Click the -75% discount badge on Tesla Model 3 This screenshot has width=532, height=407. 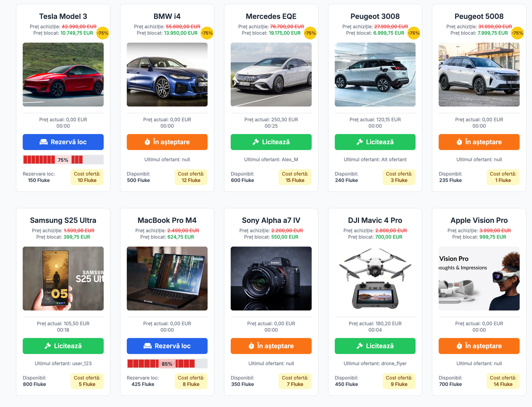(102, 33)
